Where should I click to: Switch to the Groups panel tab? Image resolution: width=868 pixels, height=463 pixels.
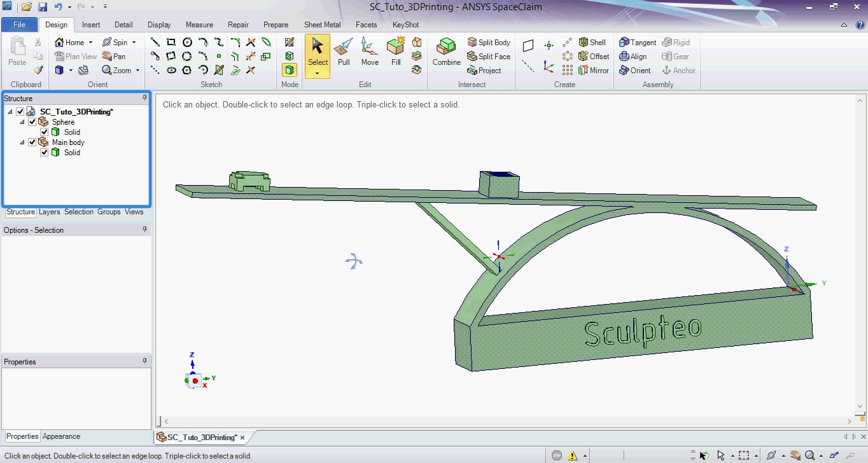point(109,212)
